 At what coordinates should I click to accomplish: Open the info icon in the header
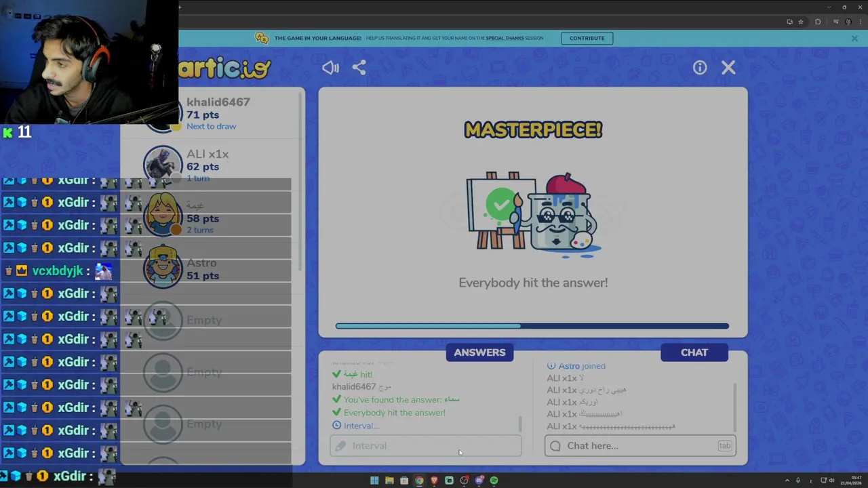[700, 67]
